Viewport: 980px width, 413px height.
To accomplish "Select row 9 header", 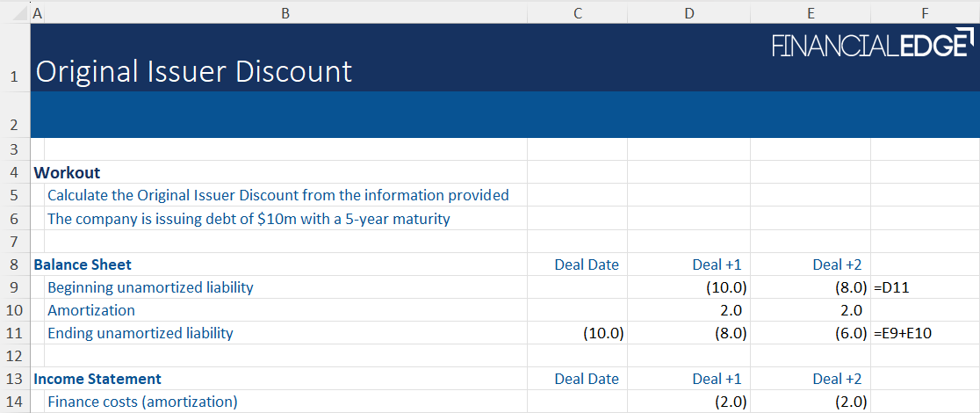I will pyautogui.click(x=14, y=287).
